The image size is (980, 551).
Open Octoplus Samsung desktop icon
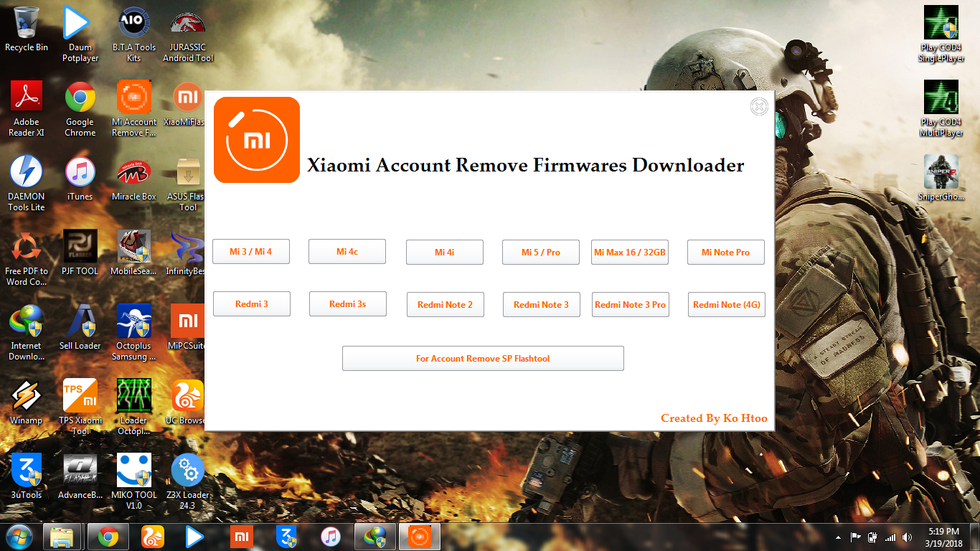[134, 332]
